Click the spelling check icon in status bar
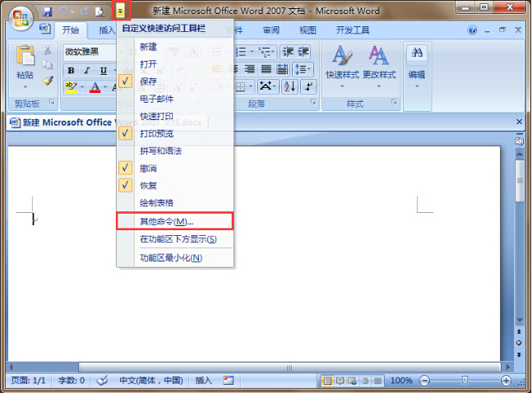This screenshot has width=532, height=393. 103,381
